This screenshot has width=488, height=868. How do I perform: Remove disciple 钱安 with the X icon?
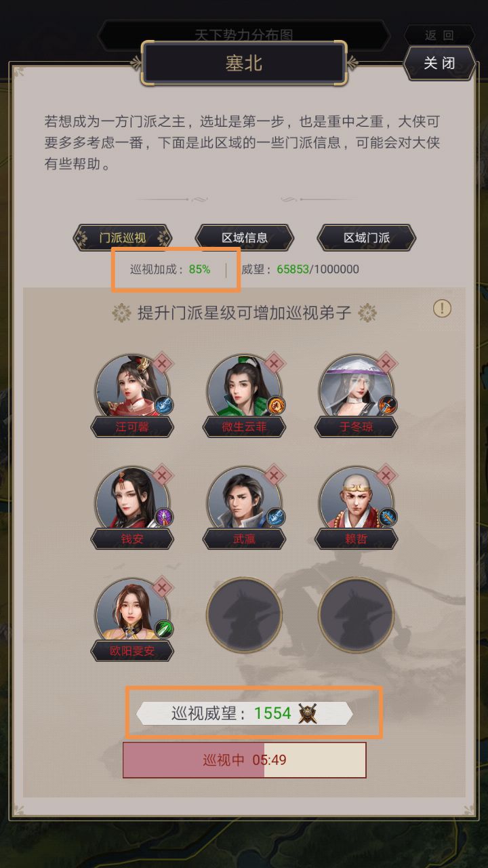pyautogui.click(x=161, y=475)
